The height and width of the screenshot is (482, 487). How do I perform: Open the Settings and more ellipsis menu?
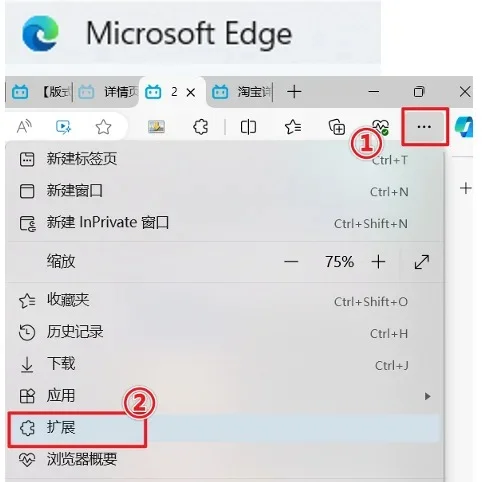click(x=424, y=127)
